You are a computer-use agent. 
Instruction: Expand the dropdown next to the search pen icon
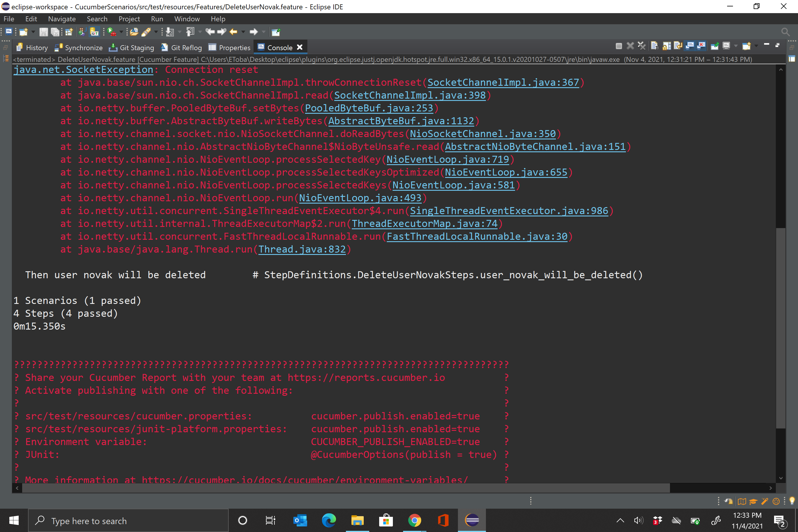pyautogui.click(x=156, y=32)
